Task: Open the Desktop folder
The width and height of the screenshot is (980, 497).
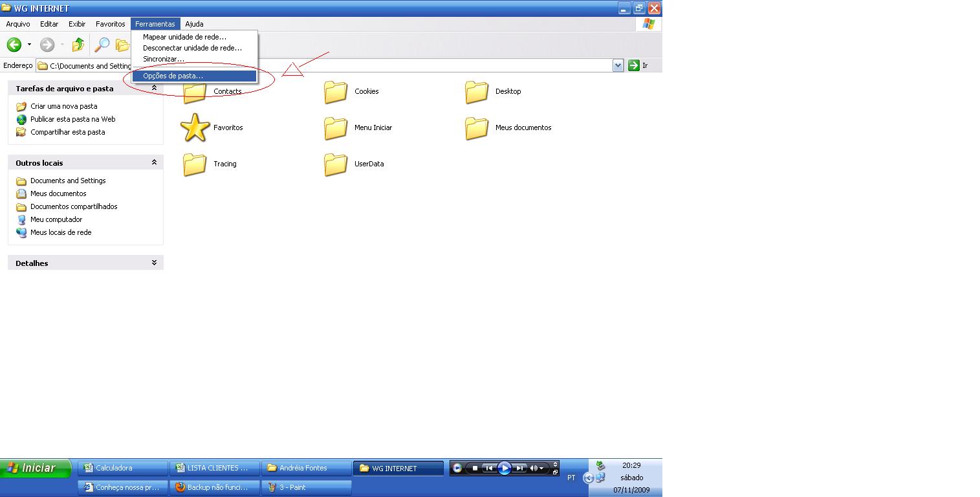Action: pyautogui.click(x=477, y=92)
